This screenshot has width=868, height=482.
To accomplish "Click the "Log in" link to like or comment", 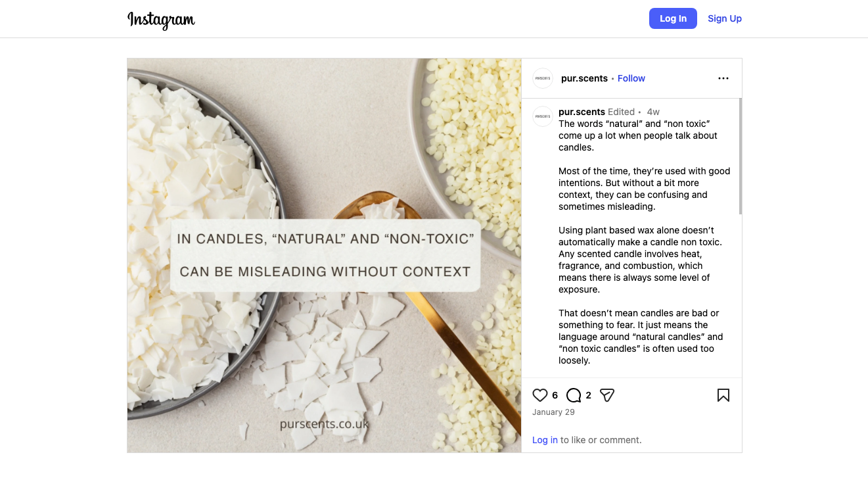I will 545,440.
